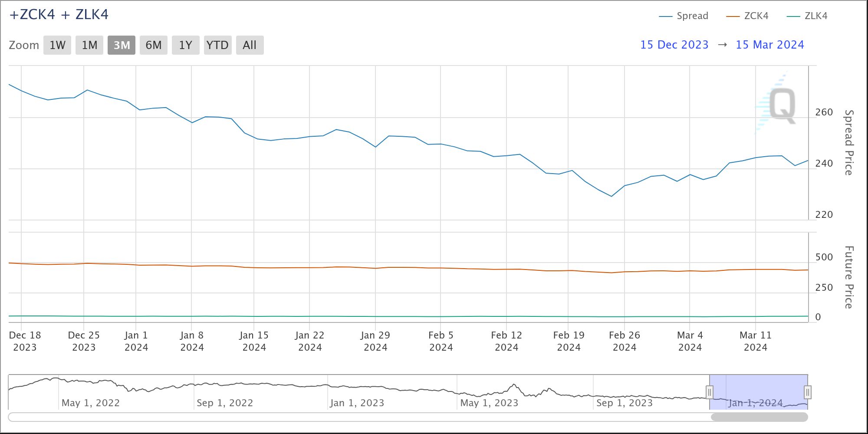Grab the navigator left range handle
The image size is (868, 434).
point(710,392)
